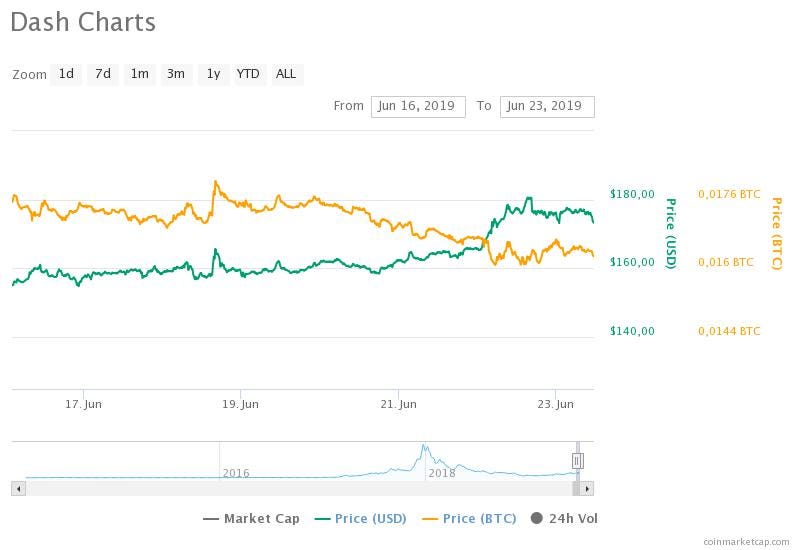
Task: Edit the From date field
Action: tap(418, 107)
